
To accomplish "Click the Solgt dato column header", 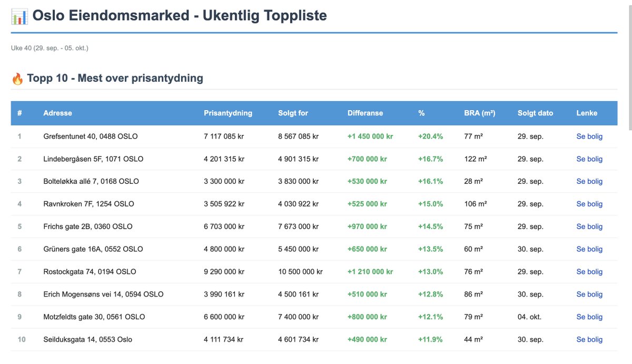I will (x=535, y=113).
